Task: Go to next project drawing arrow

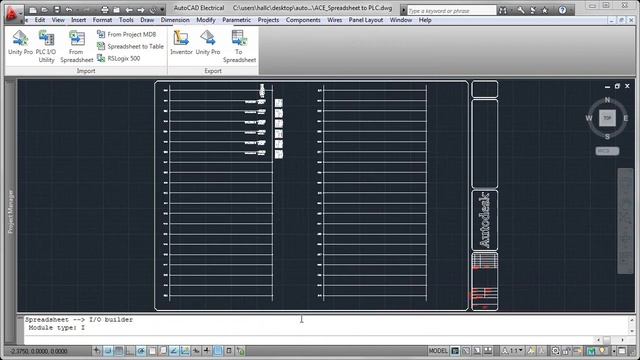Action: point(141,10)
